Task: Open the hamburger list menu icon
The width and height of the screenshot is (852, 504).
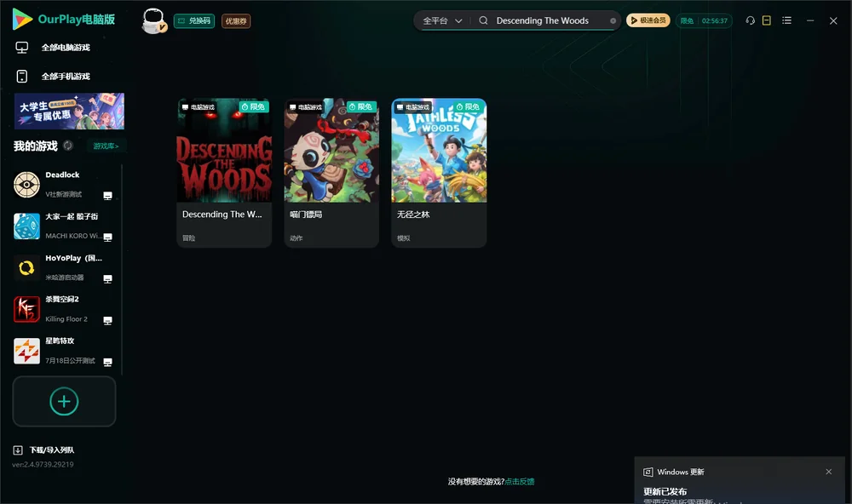Action: [786, 20]
